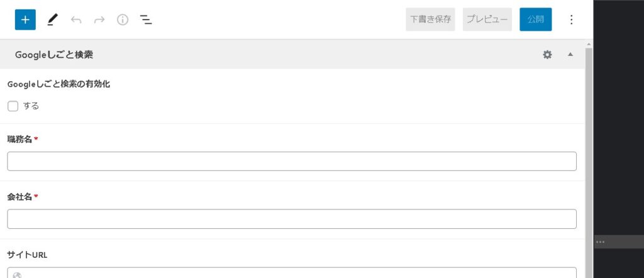Click the Googleしごと検索 panel header title

(x=54, y=55)
